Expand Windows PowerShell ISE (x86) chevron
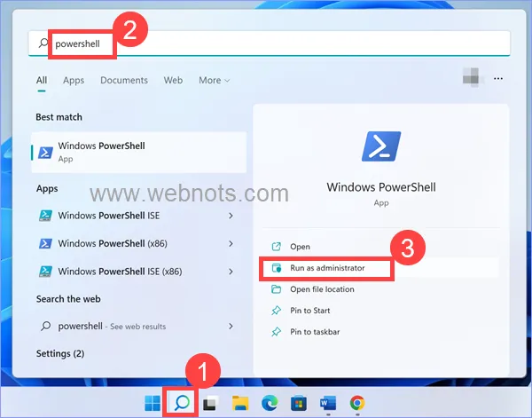Image resolution: width=532 pixels, height=418 pixels. 231,272
